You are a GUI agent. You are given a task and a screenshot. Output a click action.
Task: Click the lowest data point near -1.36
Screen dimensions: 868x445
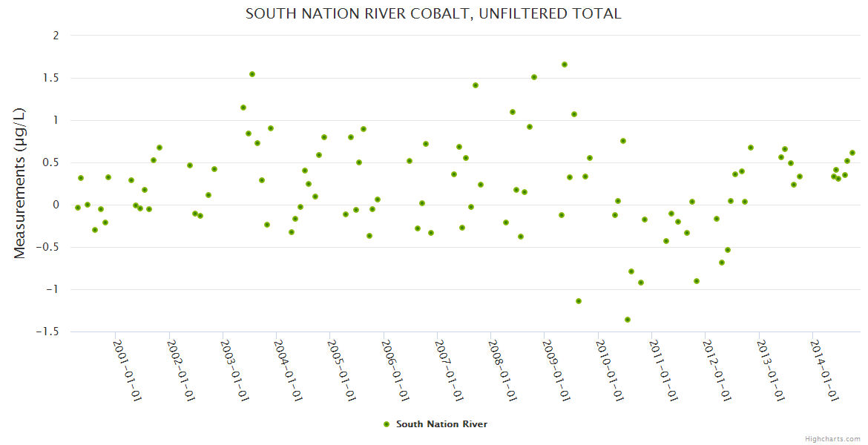point(628,320)
